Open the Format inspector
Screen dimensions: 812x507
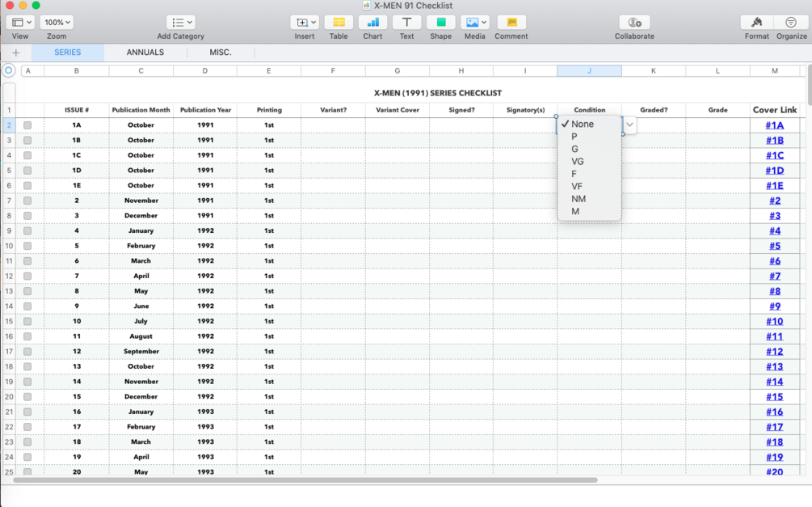(756, 23)
